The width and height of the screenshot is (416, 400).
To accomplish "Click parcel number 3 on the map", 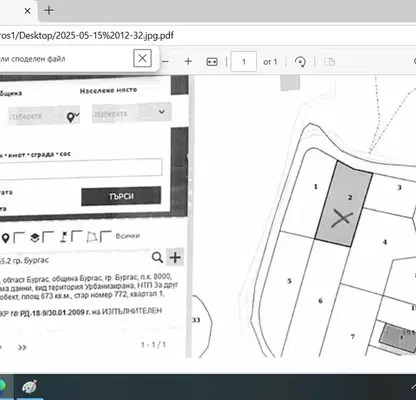I will pyautogui.click(x=399, y=188).
